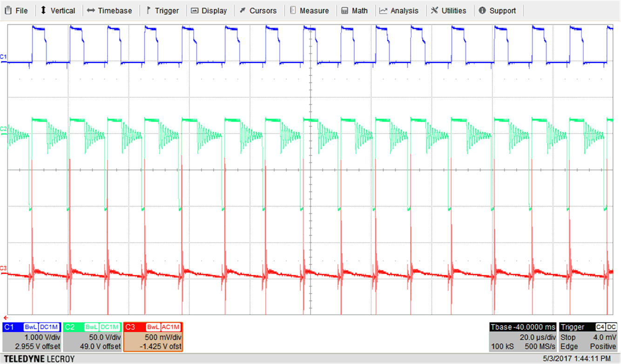Click the Math calculator icon
The image size is (621, 364).
[x=344, y=10]
